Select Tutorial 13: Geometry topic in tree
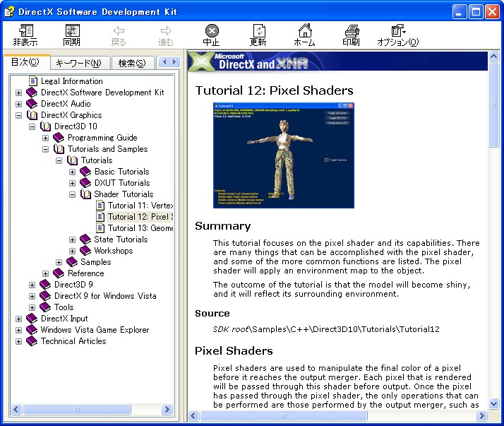The image size is (504, 426). coord(140,228)
